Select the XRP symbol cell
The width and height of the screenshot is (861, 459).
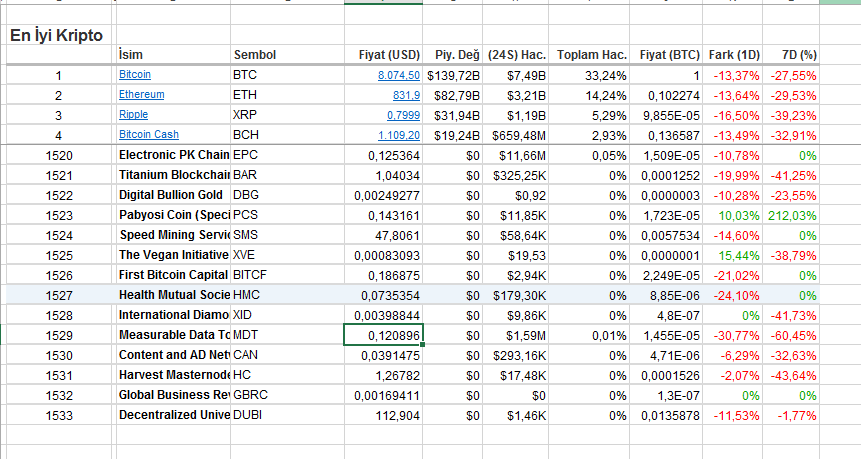point(287,115)
